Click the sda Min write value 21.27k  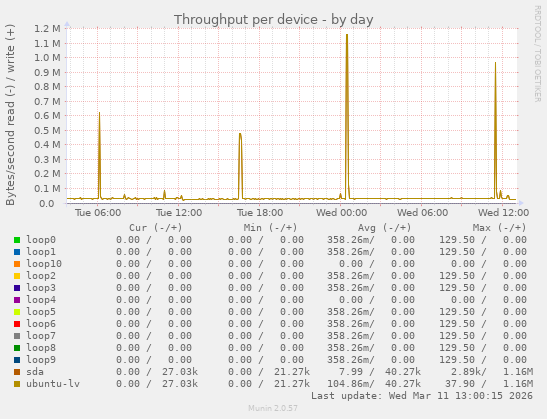[292, 372]
